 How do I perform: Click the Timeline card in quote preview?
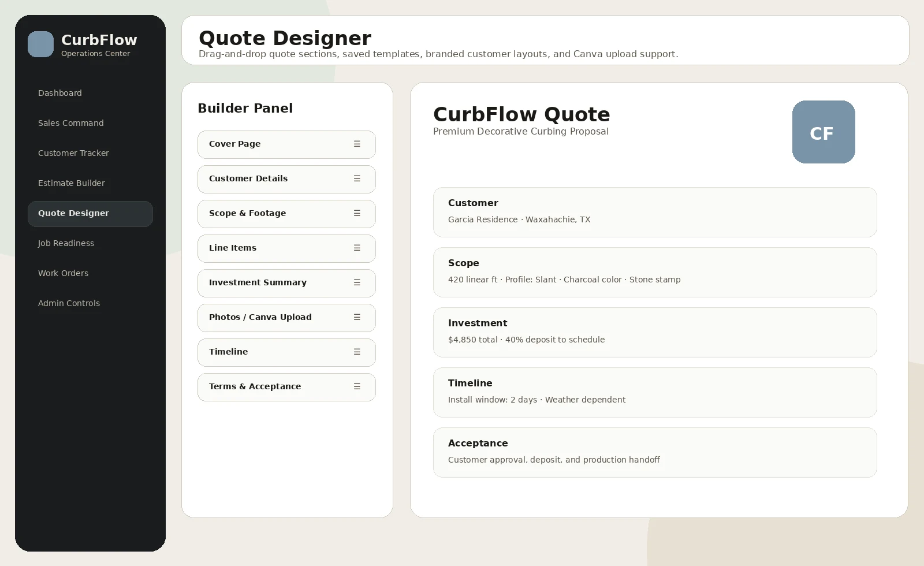(x=655, y=392)
